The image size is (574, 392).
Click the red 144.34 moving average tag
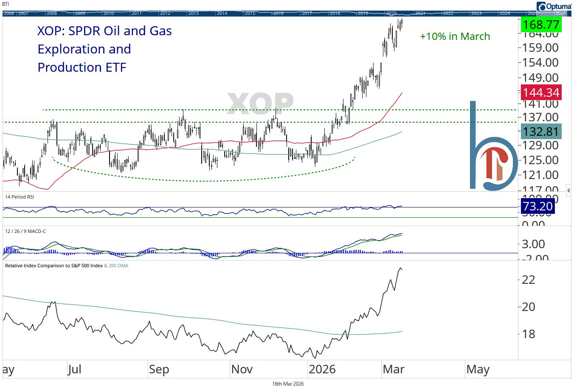click(541, 92)
